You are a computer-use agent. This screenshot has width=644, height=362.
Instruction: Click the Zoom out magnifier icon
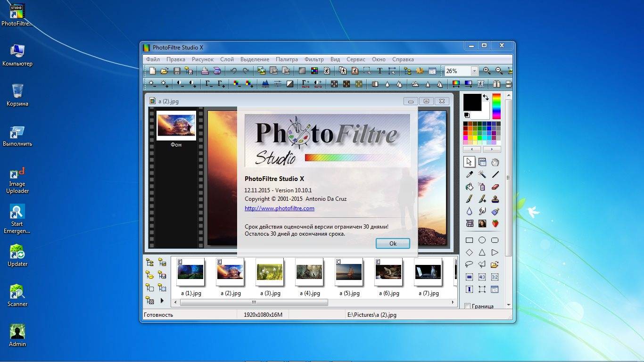[x=499, y=71]
